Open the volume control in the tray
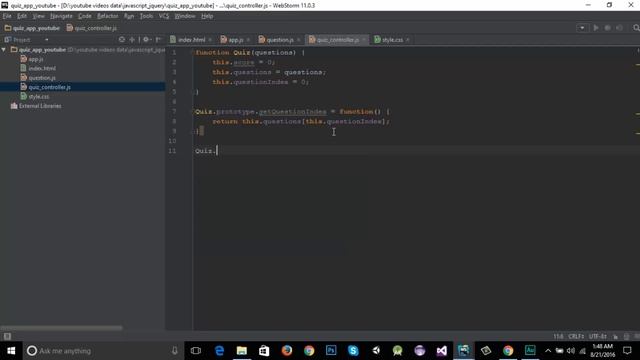Image resolution: width=640 pixels, height=360 pixels. point(571,351)
